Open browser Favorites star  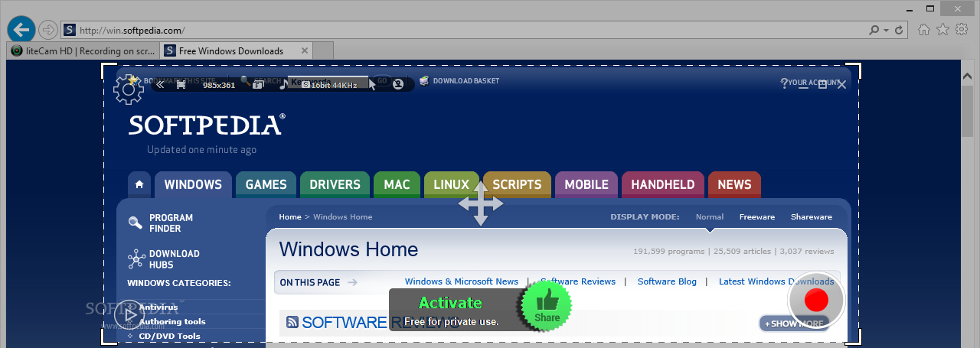point(942,29)
